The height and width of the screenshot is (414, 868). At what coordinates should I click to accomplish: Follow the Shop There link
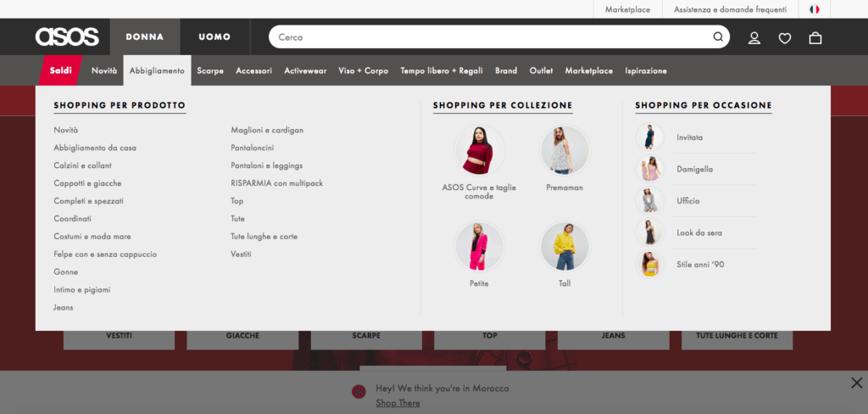[398, 403]
